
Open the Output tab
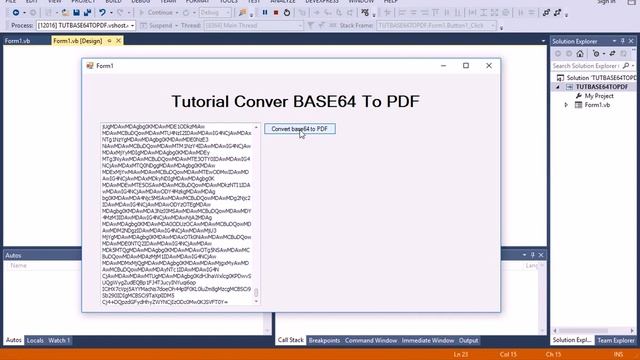click(468, 340)
